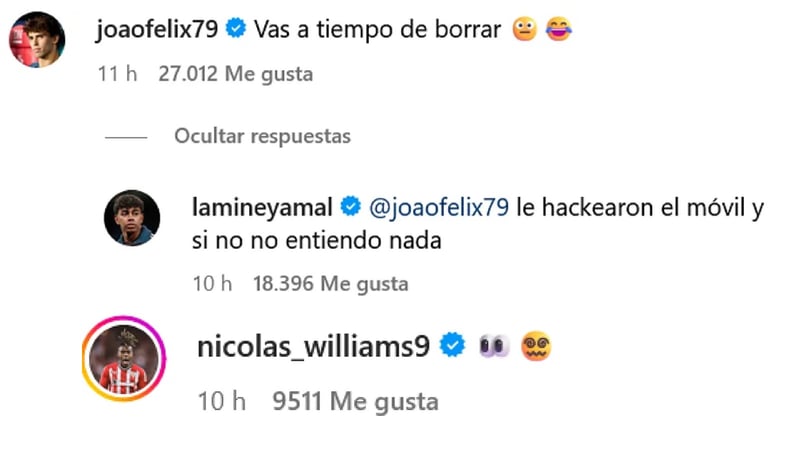
Task: Open lamineyamal profile avatar
Action: (132, 218)
